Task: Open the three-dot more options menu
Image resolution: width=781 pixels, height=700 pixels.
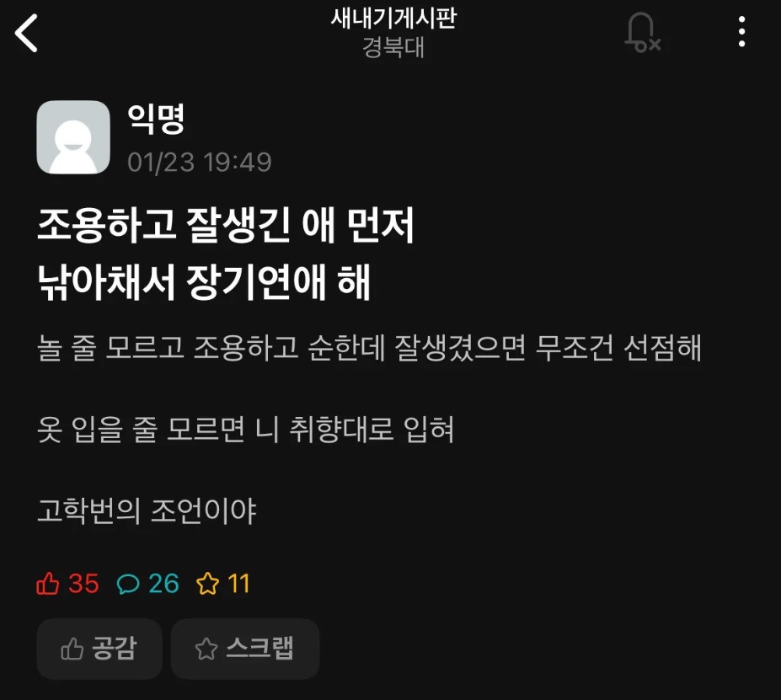Action: click(741, 32)
